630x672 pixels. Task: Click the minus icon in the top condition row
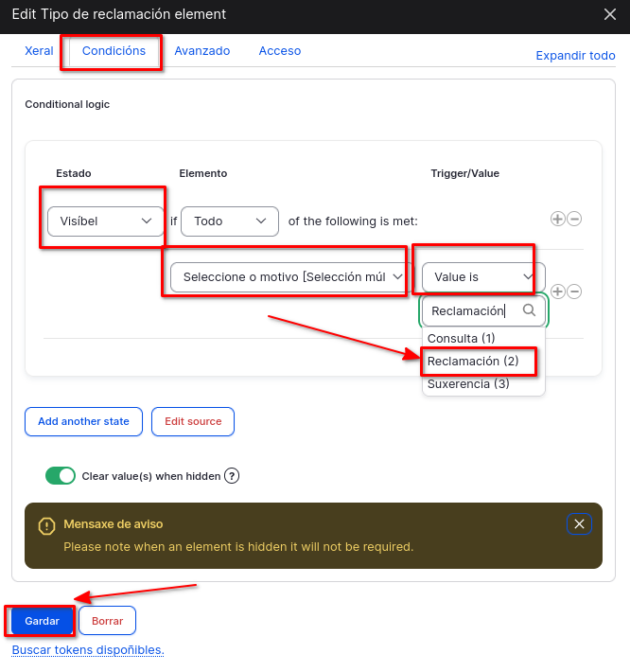tap(574, 219)
